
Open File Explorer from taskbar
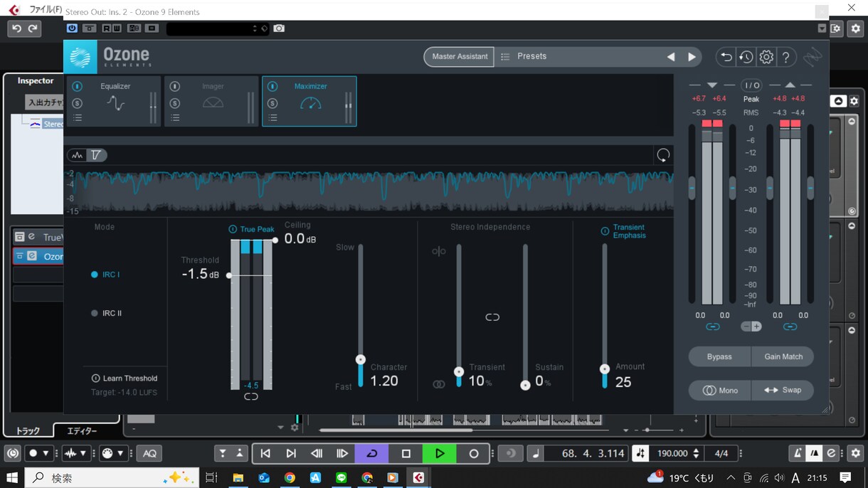point(238,478)
